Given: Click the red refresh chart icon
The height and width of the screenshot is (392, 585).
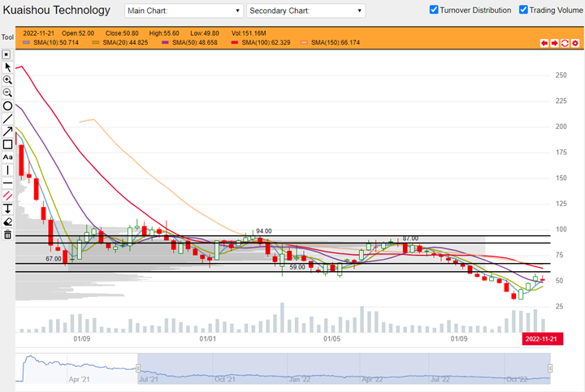Looking at the screenshot, I should pos(565,43).
